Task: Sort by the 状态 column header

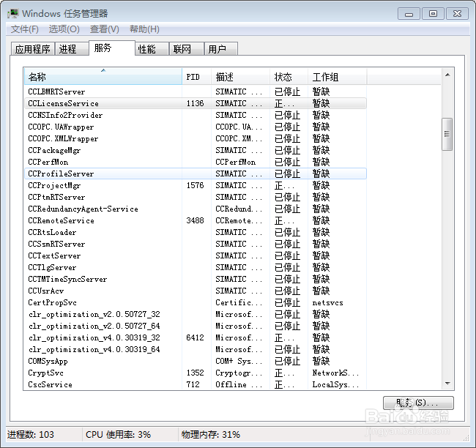Action: [x=289, y=77]
